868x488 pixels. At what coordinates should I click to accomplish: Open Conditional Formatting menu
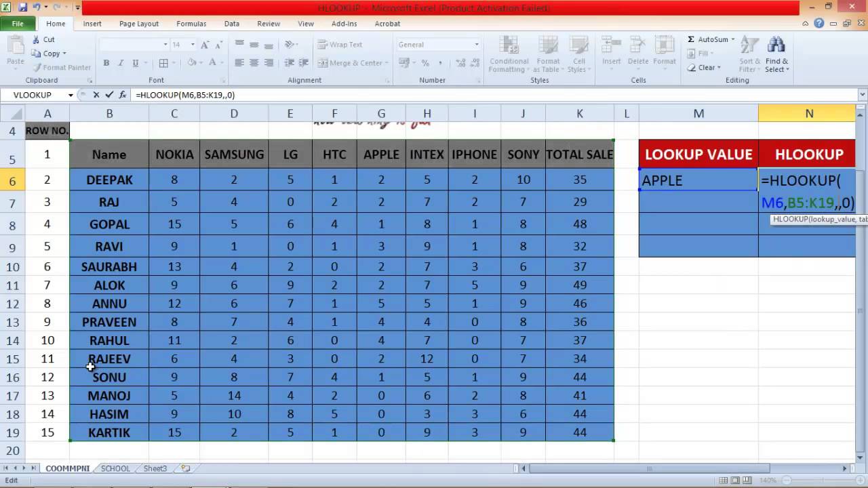point(509,54)
